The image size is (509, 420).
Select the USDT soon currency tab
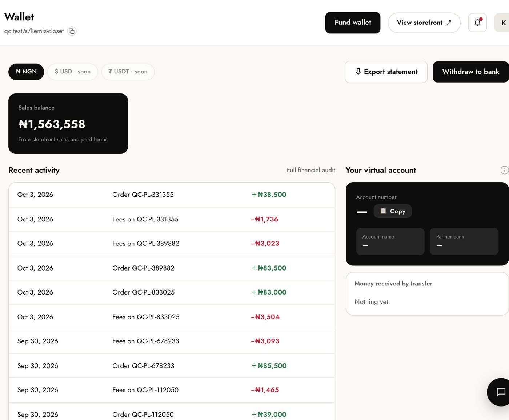[x=128, y=72]
